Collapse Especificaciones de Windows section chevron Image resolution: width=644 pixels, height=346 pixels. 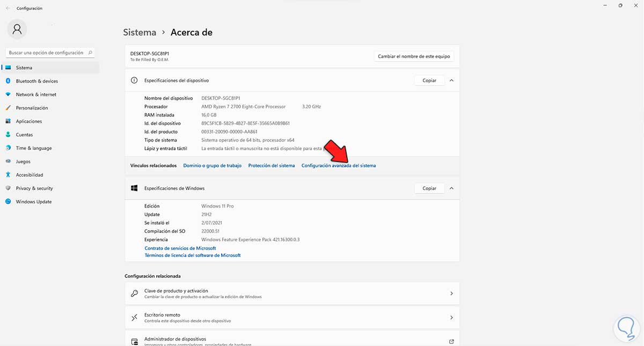(451, 188)
